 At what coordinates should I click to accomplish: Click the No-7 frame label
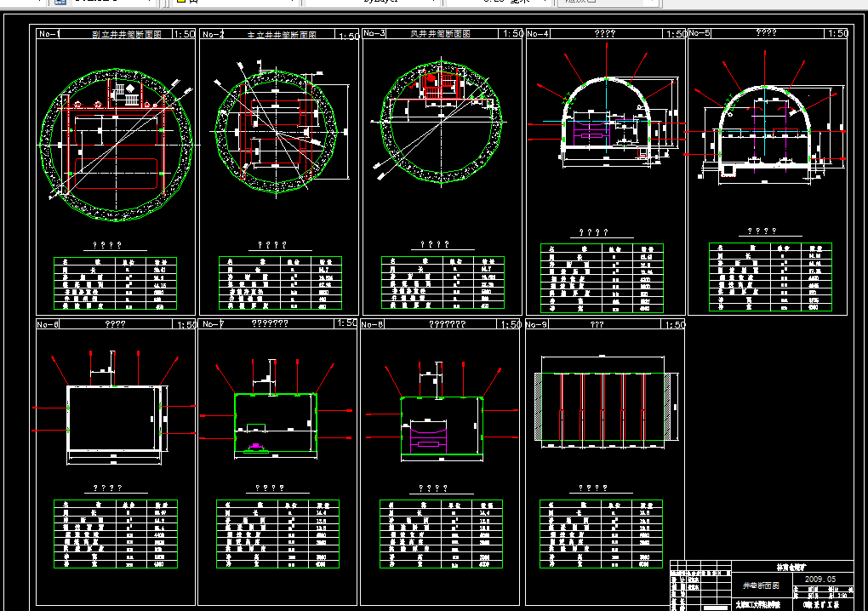pos(213,323)
